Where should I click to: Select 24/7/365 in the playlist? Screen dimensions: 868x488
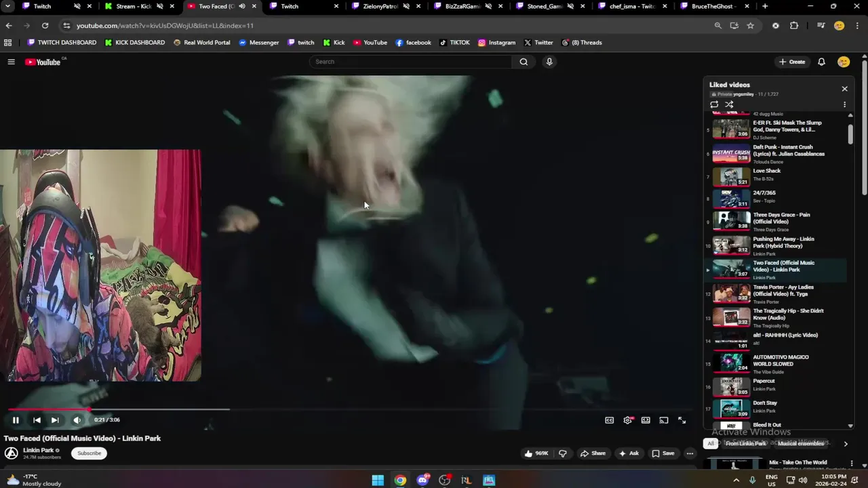[x=774, y=199]
